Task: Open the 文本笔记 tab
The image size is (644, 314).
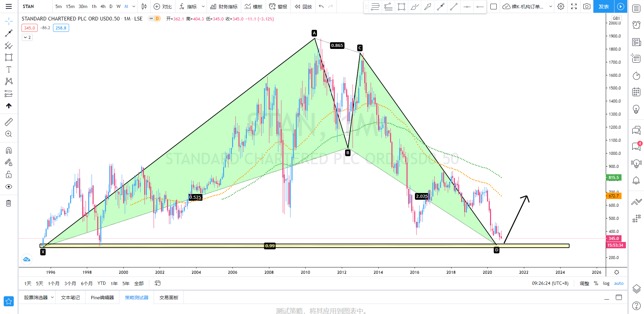Action: coord(70,298)
